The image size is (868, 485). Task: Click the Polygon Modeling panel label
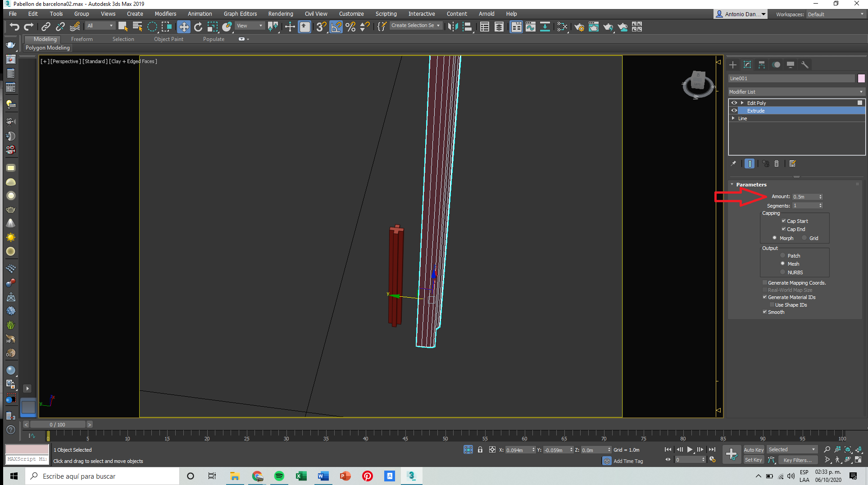(x=48, y=48)
